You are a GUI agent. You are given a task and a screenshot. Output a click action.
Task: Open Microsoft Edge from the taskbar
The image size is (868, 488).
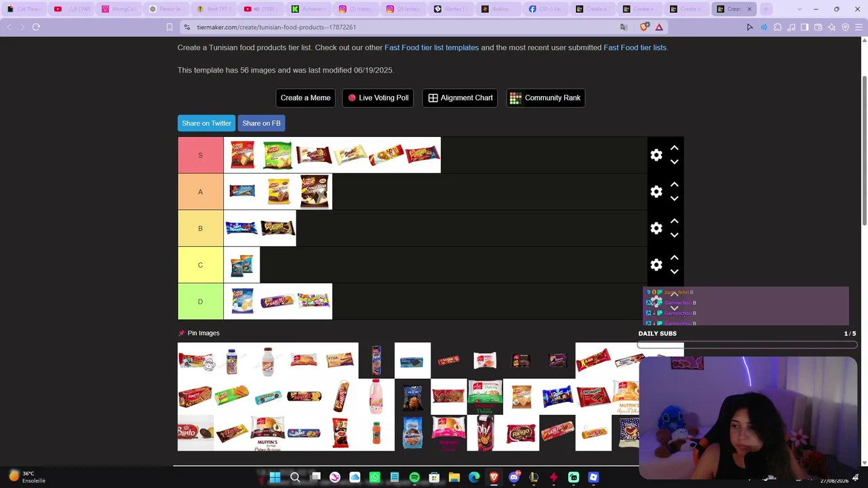click(x=474, y=477)
